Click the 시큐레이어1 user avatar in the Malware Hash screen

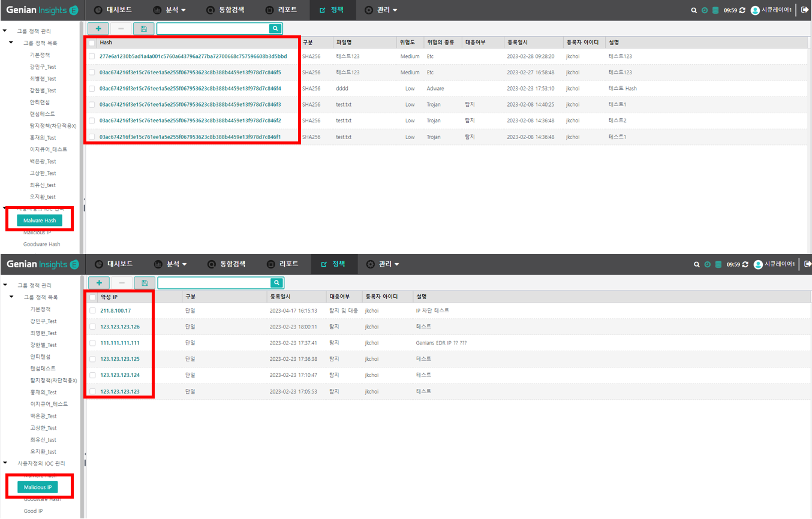point(755,10)
